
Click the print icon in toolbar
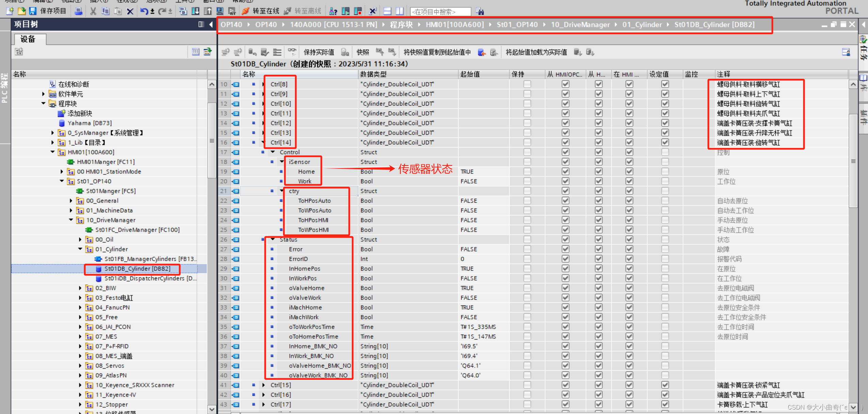click(x=78, y=11)
